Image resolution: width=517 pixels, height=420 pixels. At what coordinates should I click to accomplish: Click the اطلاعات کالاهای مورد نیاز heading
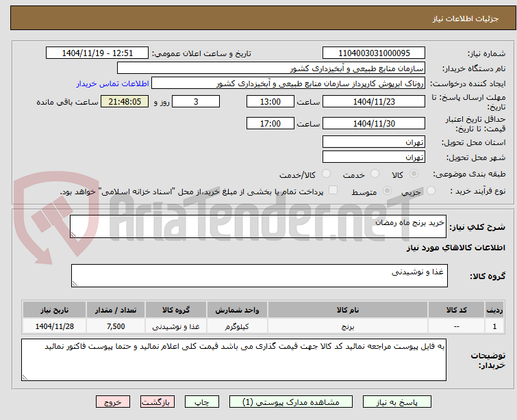[455, 248]
